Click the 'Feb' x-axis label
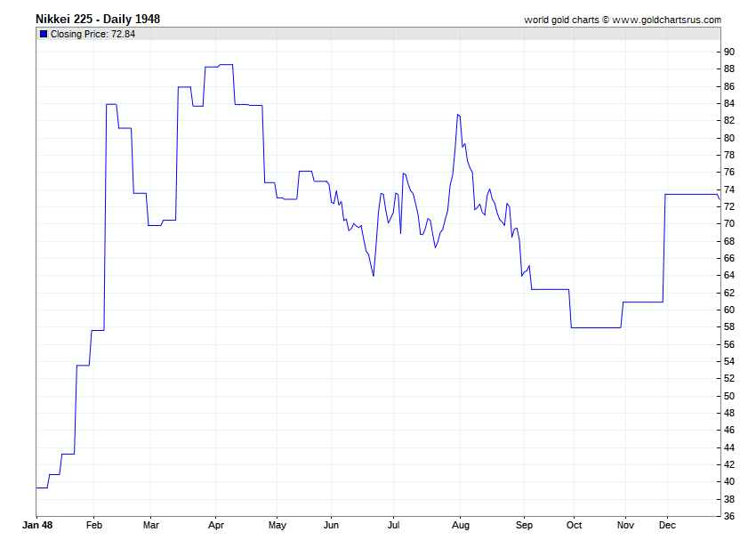 (94, 525)
